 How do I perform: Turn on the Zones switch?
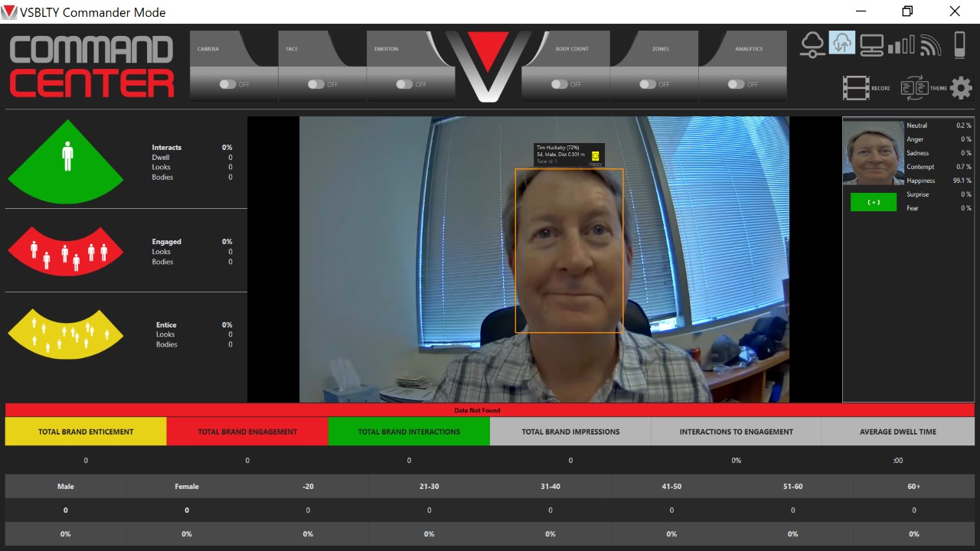648,84
